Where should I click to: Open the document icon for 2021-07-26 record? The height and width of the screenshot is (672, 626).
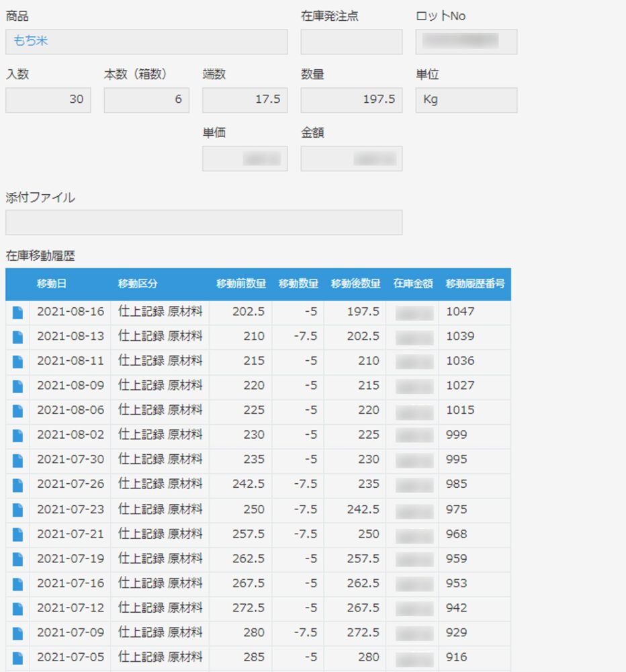pyautogui.click(x=18, y=485)
